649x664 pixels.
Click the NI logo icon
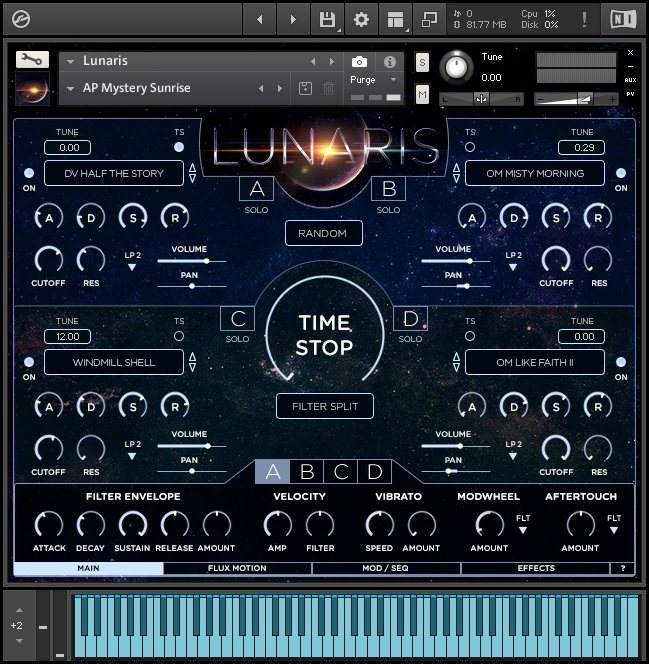[623, 19]
